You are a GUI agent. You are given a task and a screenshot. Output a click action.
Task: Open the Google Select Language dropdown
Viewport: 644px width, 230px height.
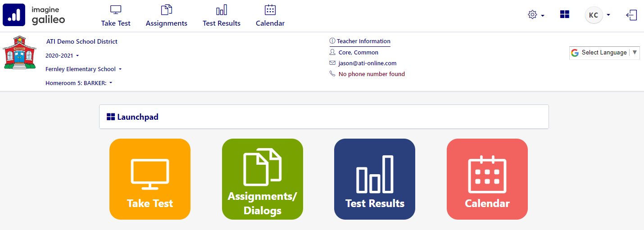click(x=604, y=53)
